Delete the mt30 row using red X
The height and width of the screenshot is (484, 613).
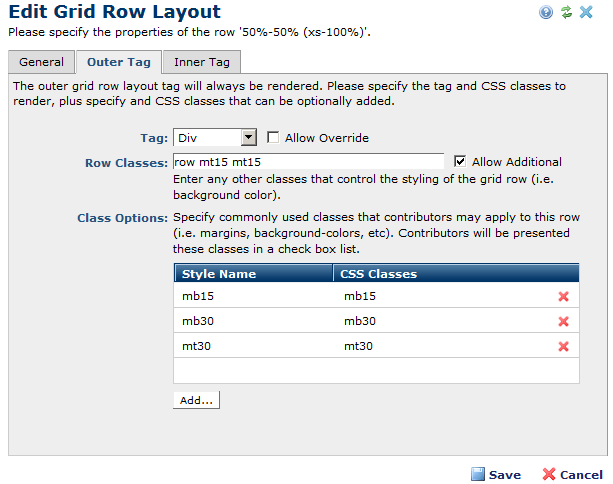[563, 346]
